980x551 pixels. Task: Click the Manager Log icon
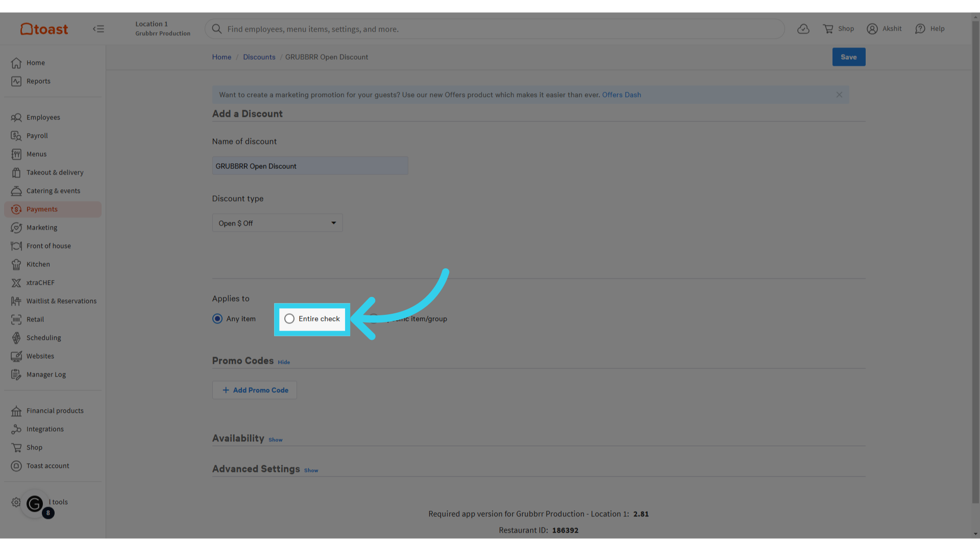(16, 374)
